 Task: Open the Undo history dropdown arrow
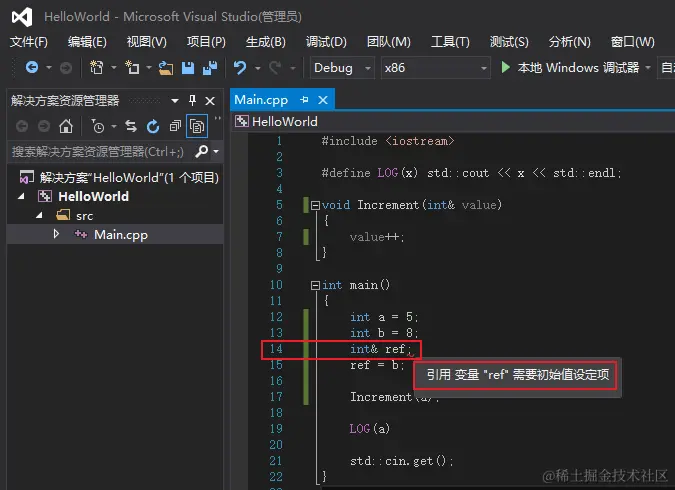pyautogui.click(x=257, y=68)
